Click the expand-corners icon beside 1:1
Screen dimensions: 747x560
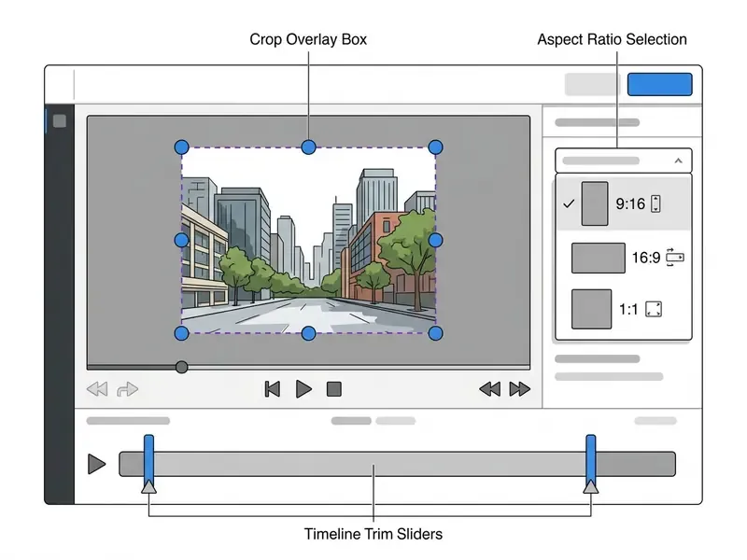pos(654,309)
